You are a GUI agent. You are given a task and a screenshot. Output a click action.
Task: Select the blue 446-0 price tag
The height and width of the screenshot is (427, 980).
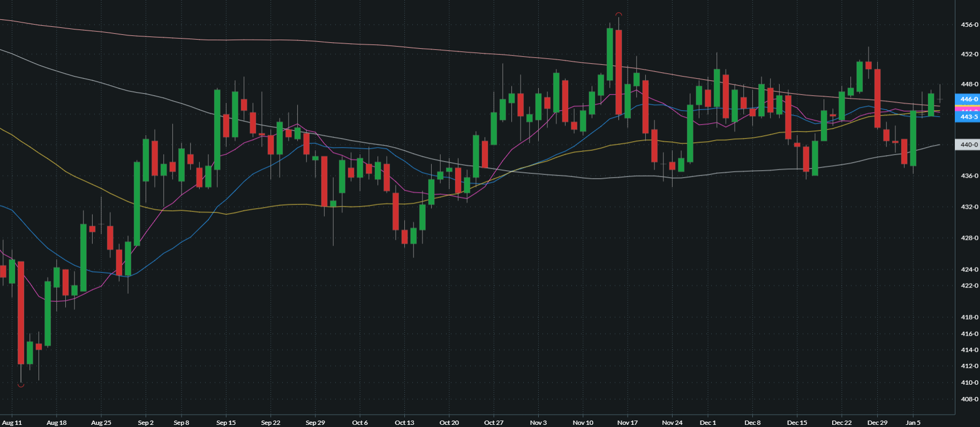tap(968, 99)
